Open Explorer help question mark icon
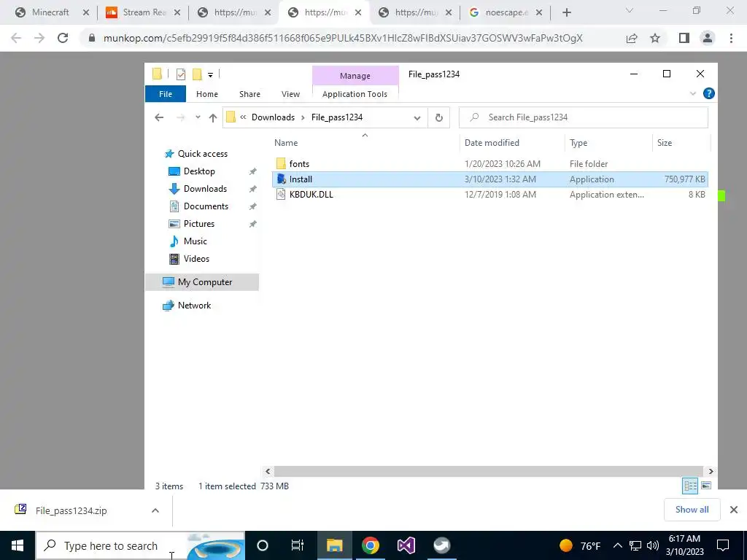Image resolution: width=747 pixels, height=560 pixels. tap(709, 93)
